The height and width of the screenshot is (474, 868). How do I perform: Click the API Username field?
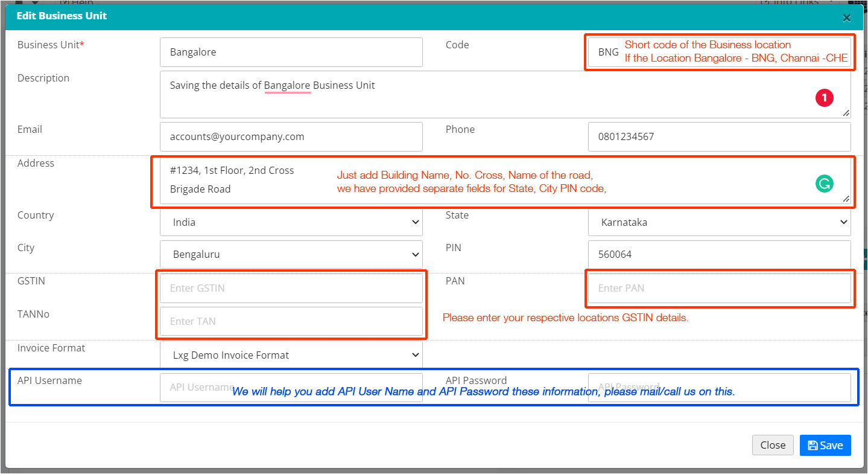pos(193,387)
